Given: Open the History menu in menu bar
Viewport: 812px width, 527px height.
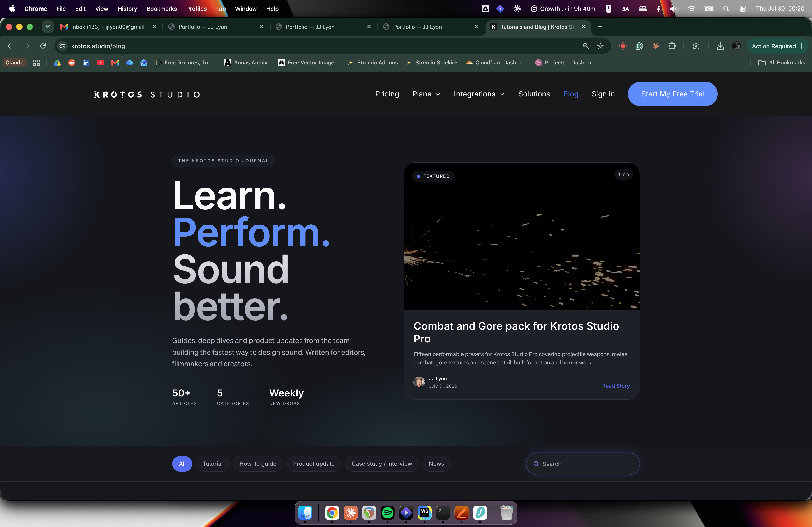Looking at the screenshot, I should pyautogui.click(x=127, y=9).
